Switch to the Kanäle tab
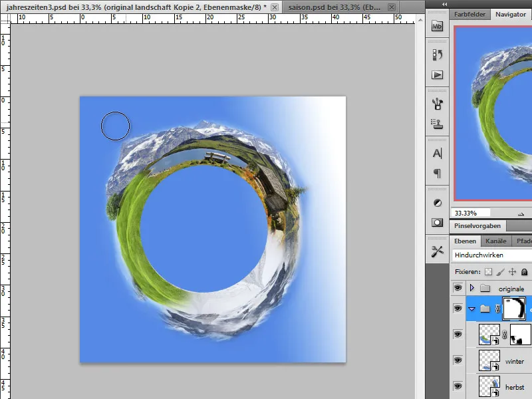Screen dimensions: 532x399 pyautogui.click(x=496, y=241)
